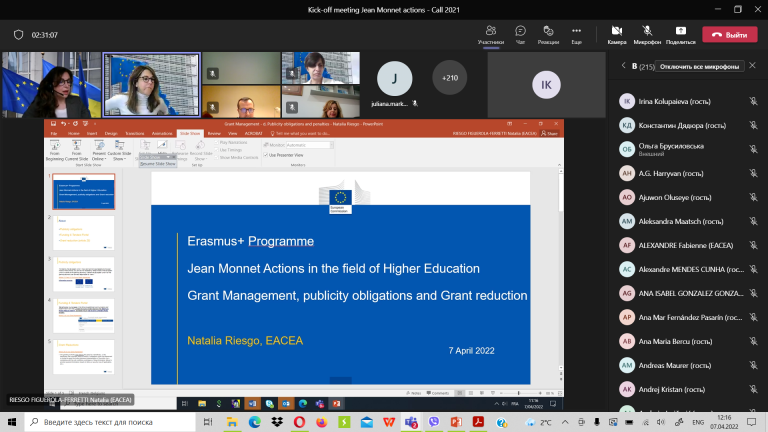Click the PowerPoint Save icon in quick access

pyautogui.click(x=53, y=124)
